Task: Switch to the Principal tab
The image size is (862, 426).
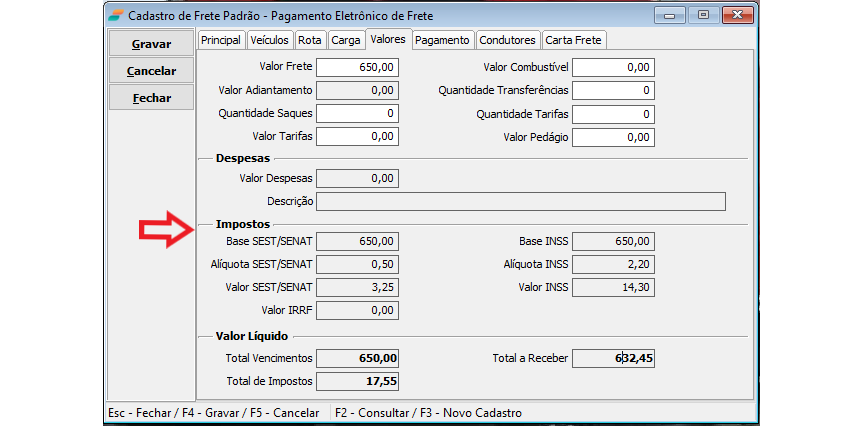Action: coord(221,40)
